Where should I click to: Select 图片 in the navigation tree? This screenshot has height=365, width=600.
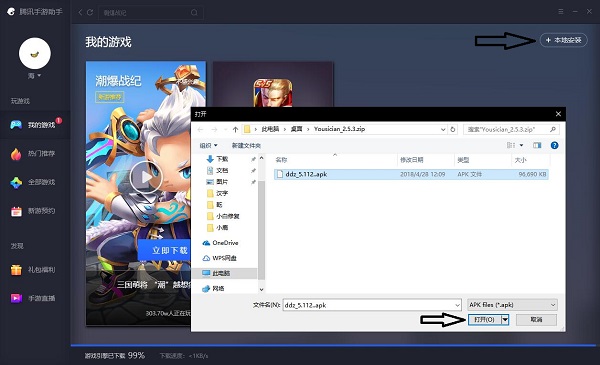(222, 182)
